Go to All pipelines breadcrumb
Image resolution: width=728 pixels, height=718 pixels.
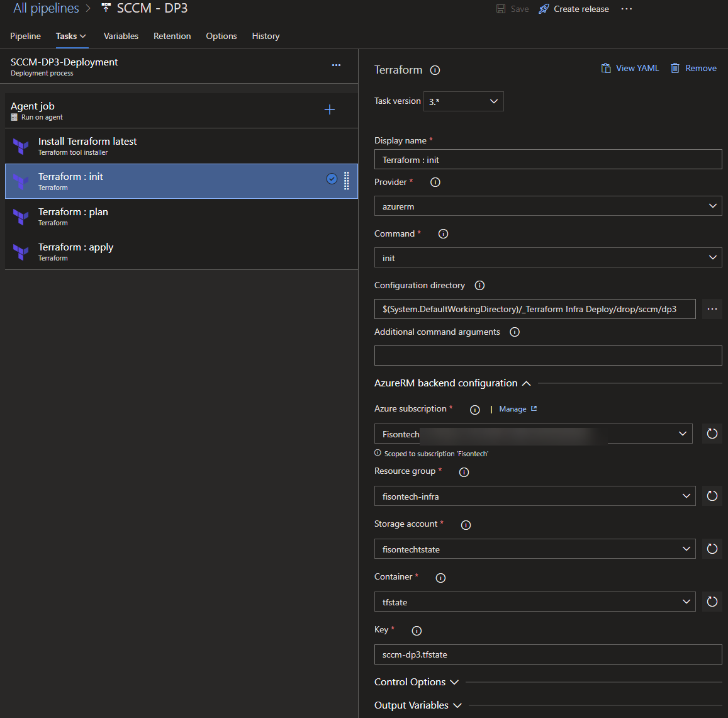pyautogui.click(x=46, y=8)
